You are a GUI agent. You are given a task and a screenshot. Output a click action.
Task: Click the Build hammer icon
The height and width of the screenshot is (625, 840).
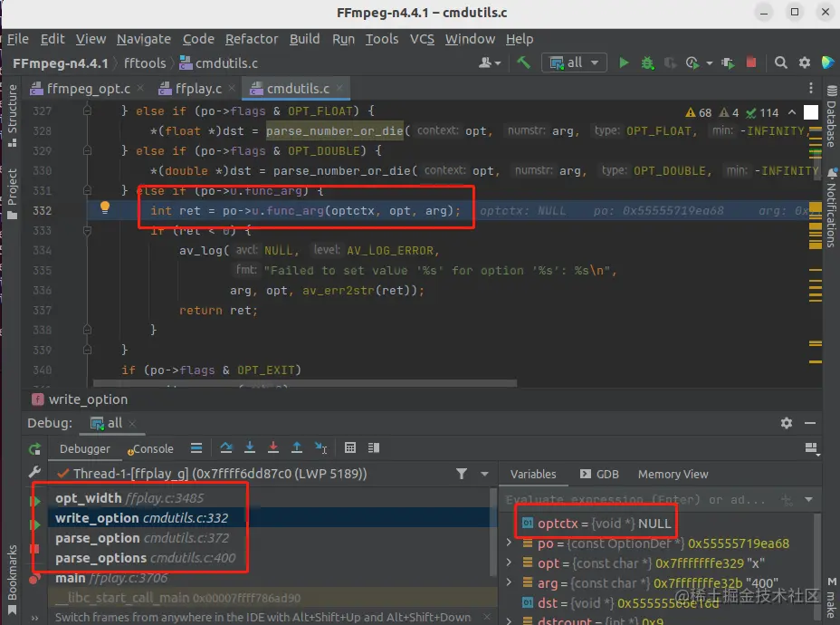coord(523,62)
